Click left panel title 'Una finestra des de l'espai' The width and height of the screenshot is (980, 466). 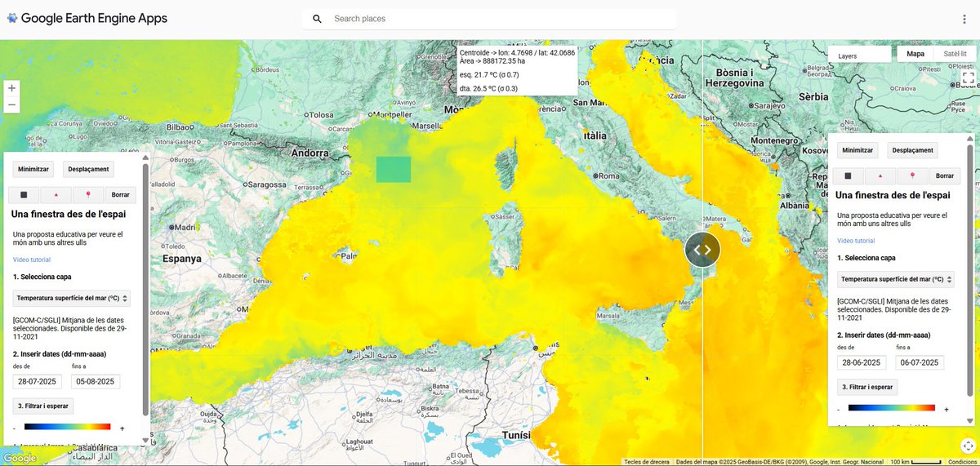(67, 215)
